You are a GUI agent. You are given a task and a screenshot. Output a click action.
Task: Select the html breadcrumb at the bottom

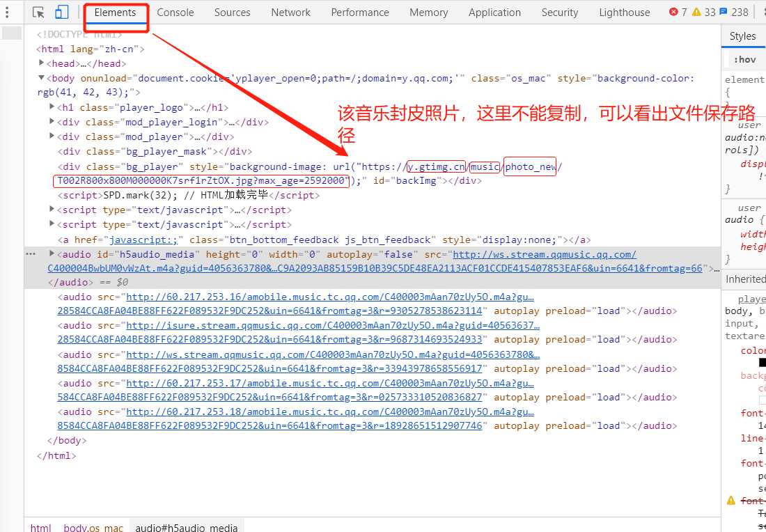(40, 528)
